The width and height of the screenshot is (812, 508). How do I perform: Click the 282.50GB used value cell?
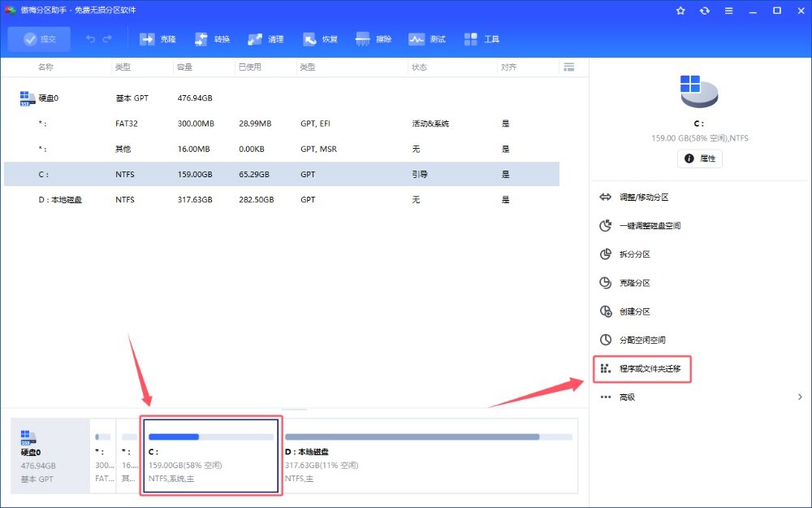256,200
